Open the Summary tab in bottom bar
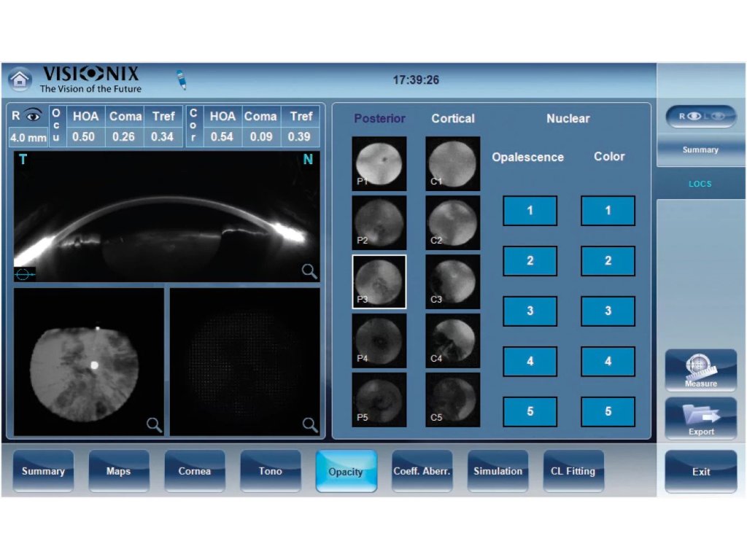This screenshot has width=747, height=560. 43,471
